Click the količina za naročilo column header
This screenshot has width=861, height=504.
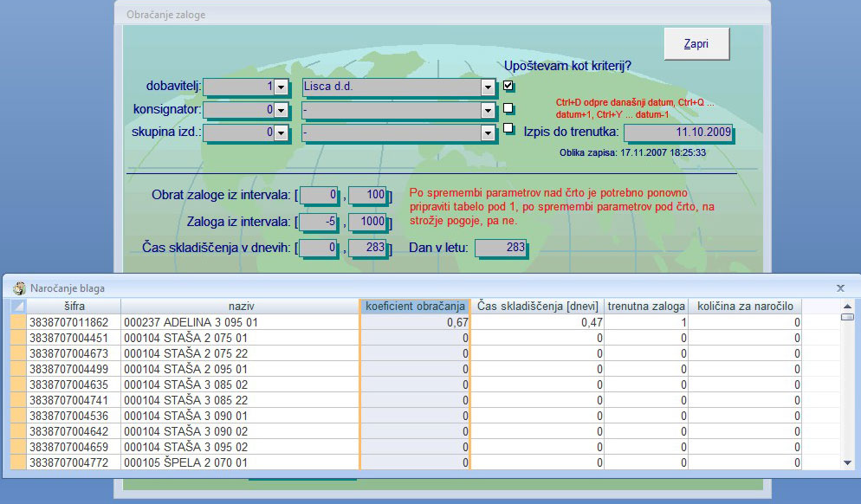coord(747,306)
